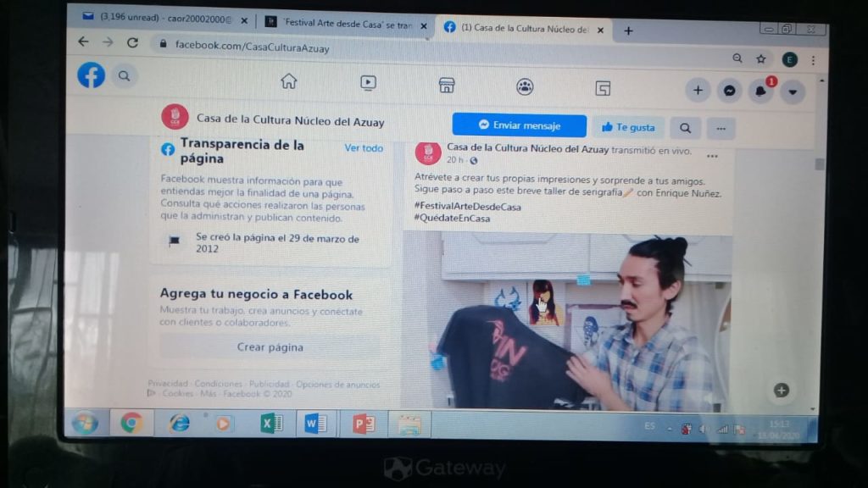Click the page scrollbar thumb
This screenshot has height=488, width=868.
(820, 164)
